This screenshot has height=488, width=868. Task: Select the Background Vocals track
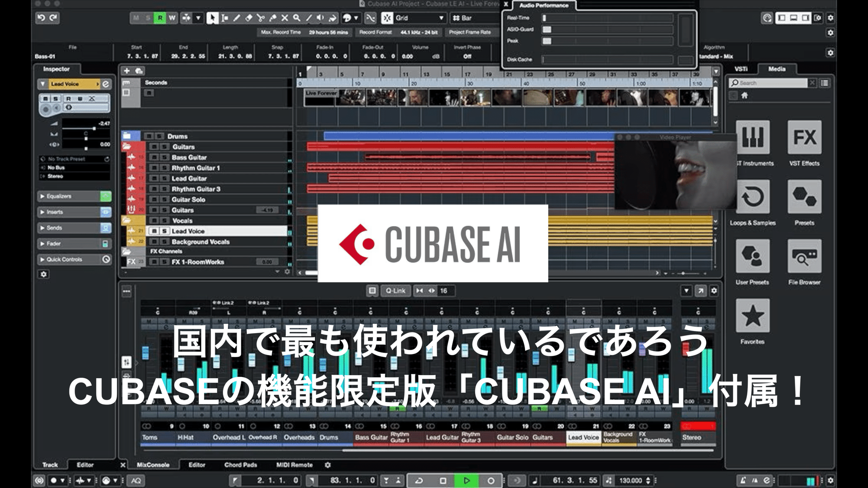[201, 242]
